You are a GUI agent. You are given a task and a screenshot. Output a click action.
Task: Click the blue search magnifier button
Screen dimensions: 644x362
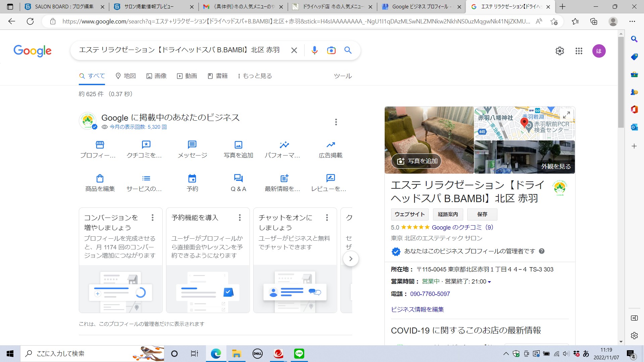pyautogui.click(x=348, y=50)
